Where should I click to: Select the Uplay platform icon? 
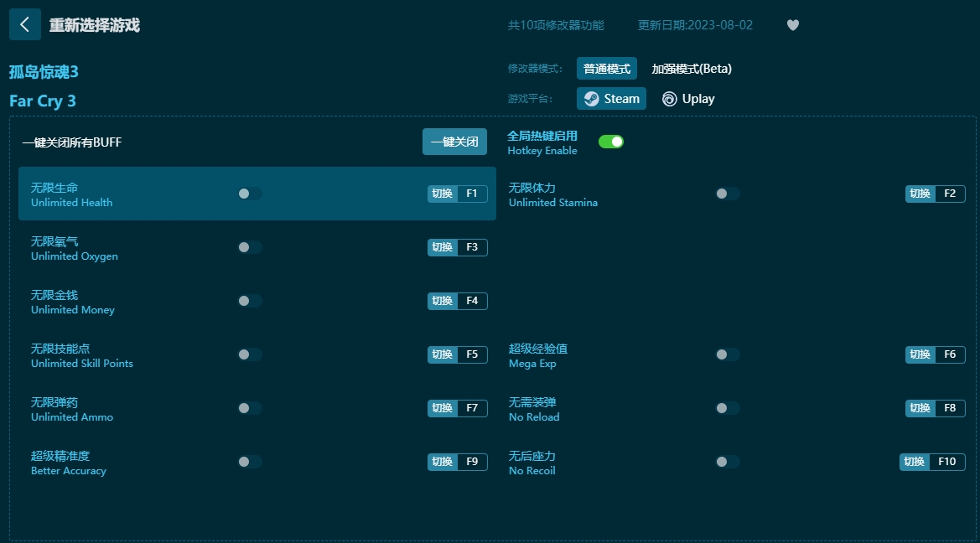688,98
